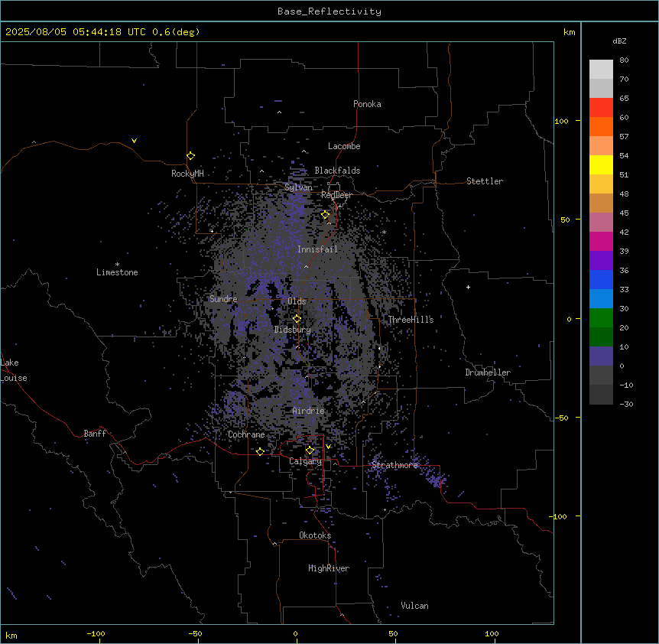The height and width of the screenshot is (644, 659).
Task: Click the Banff label on map
Action: (95, 434)
